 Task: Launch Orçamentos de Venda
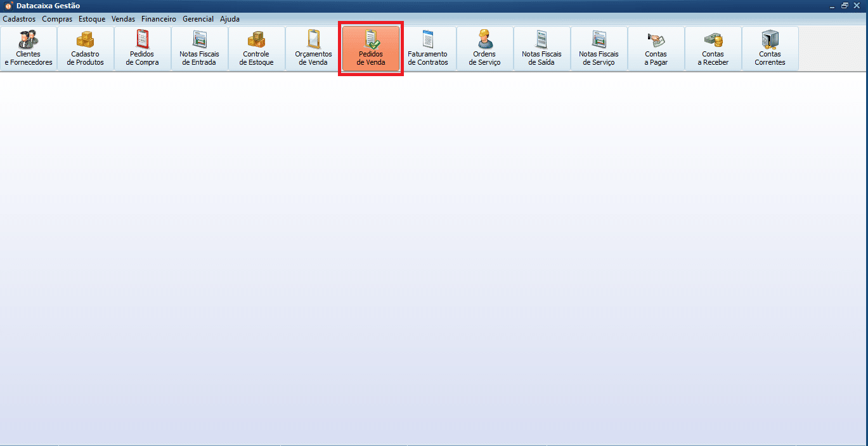click(x=314, y=49)
